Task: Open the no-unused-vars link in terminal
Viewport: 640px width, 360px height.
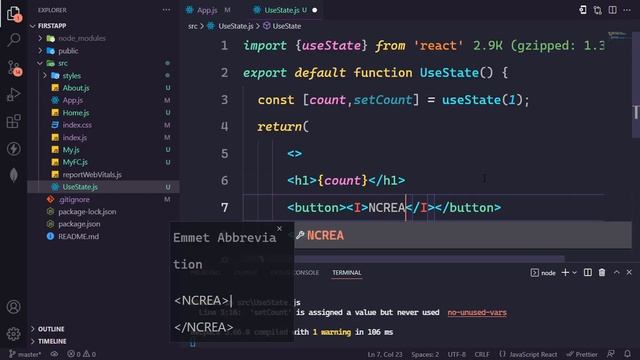Action: coord(477,313)
